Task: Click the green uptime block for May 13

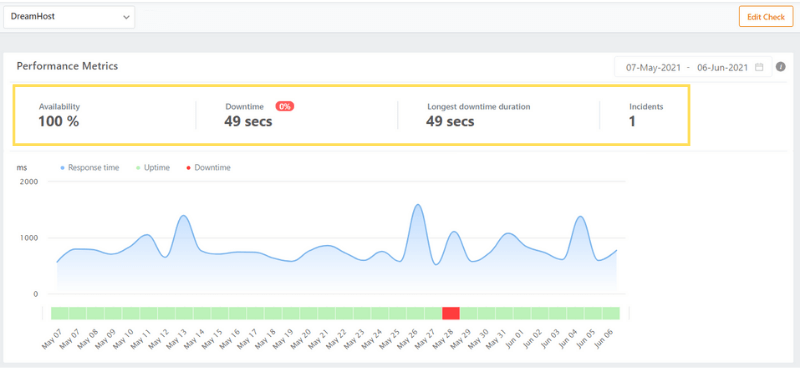Action: (x=184, y=313)
